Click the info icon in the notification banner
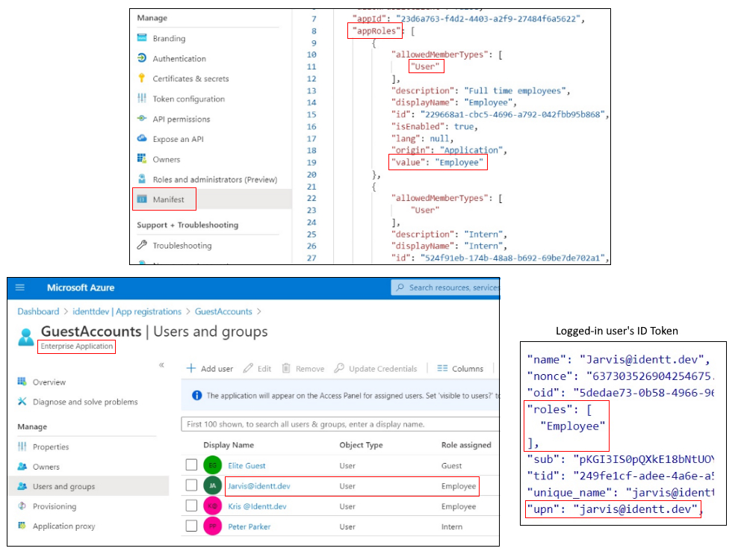The height and width of the screenshot is (560, 747). pos(196,395)
